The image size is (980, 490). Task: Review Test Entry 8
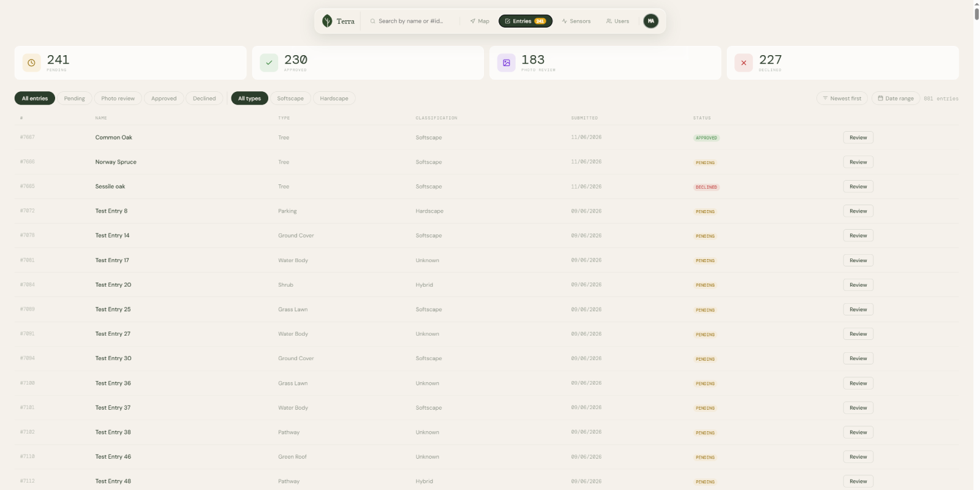click(858, 211)
